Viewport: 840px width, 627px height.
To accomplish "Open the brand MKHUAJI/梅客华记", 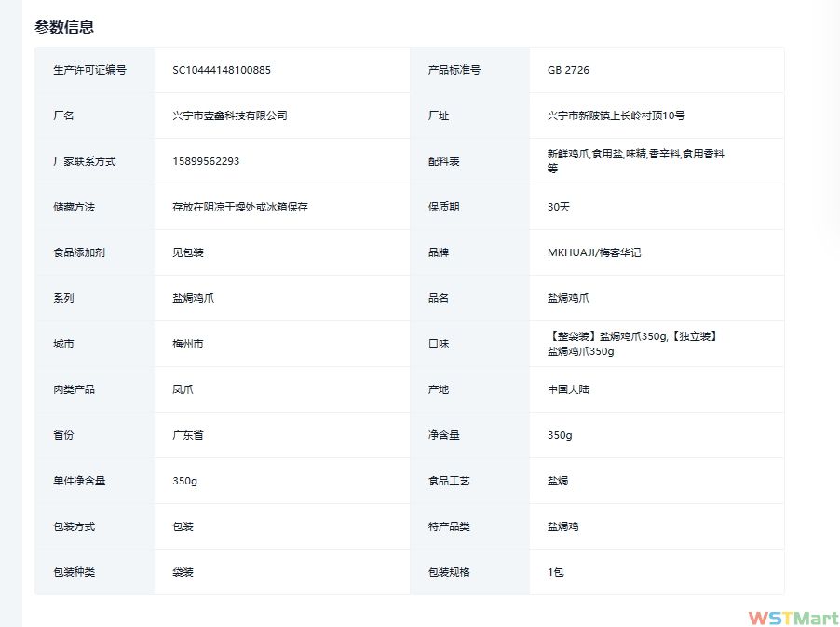I will click(x=594, y=252).
